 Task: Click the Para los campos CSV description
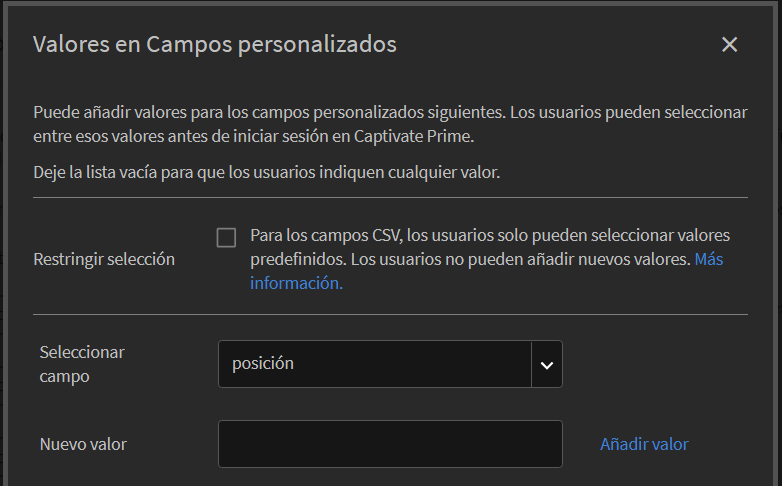click(490, 236)
